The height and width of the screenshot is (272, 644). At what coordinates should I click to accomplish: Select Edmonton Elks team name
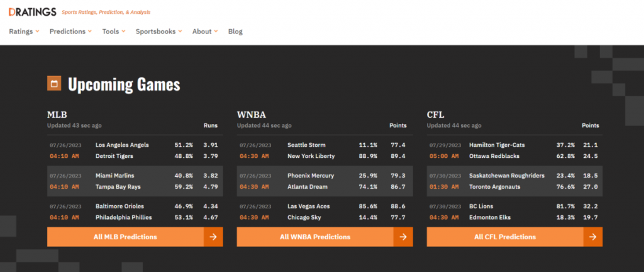[490, 217]
